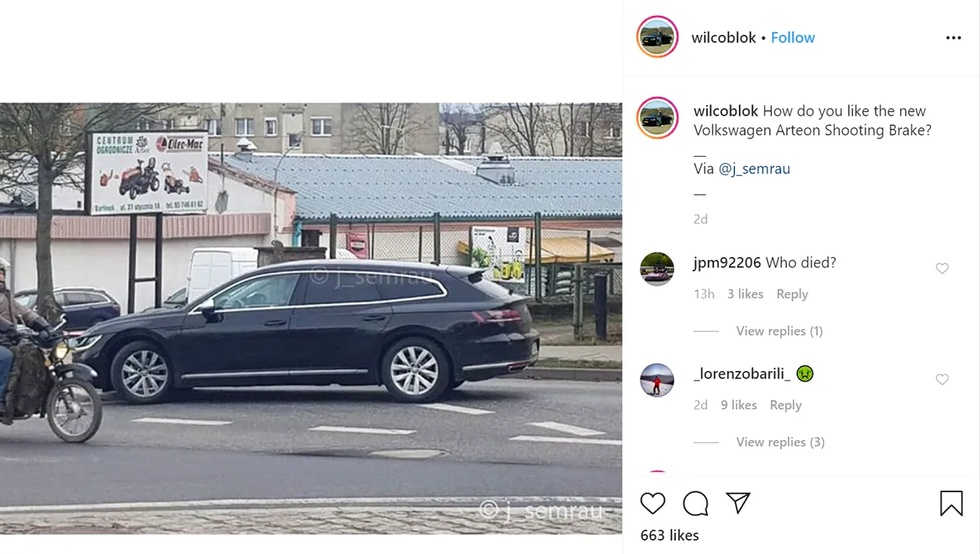The image size is (980, 554).
Task: Reply to _lorenzobarili_'s comment
Action: point(785,405)
